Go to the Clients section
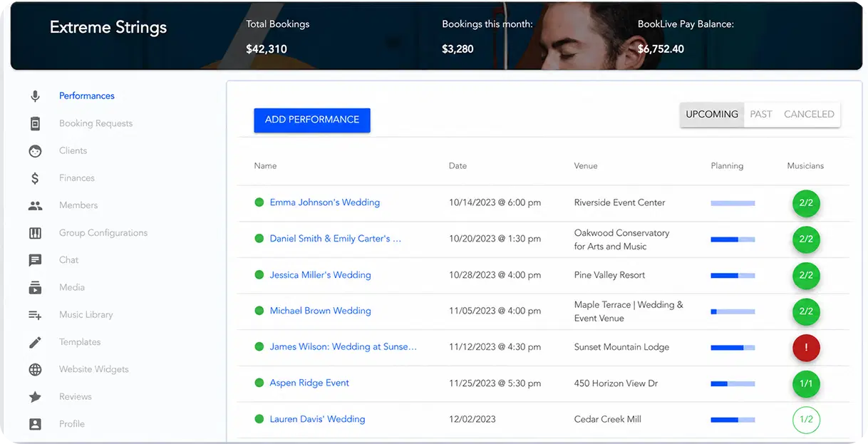The height and width of the screenshot is (444, 868). point(73,151)
